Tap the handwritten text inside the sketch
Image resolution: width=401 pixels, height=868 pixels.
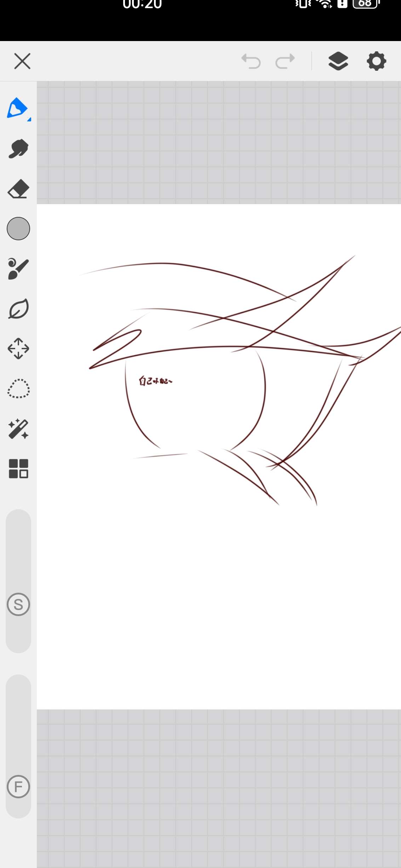click(155, 381)
